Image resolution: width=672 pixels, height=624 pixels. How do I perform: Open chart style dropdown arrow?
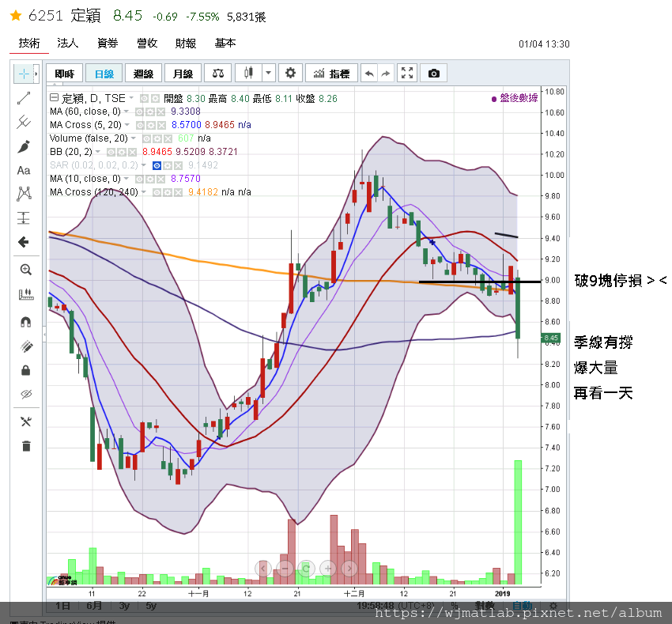pos(268,73)
